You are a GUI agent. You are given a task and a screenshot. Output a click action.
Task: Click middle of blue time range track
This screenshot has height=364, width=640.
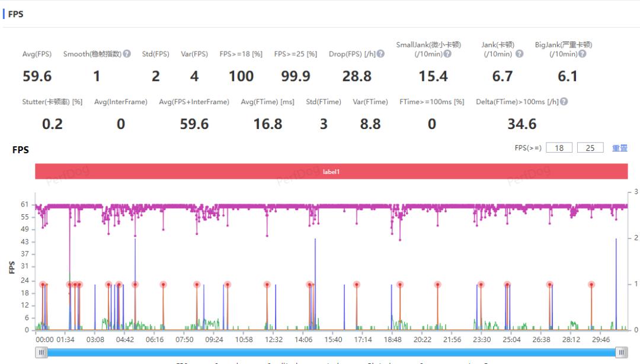coord(331,352)
